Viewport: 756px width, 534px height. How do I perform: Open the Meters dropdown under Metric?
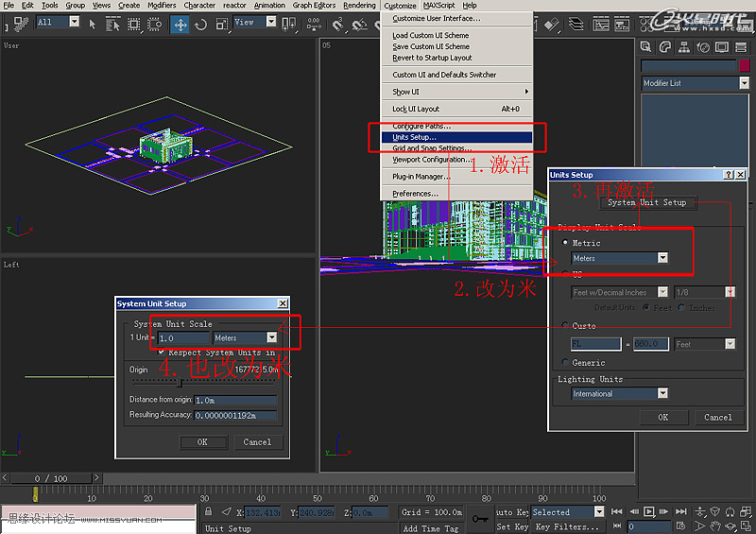(662, 258)
